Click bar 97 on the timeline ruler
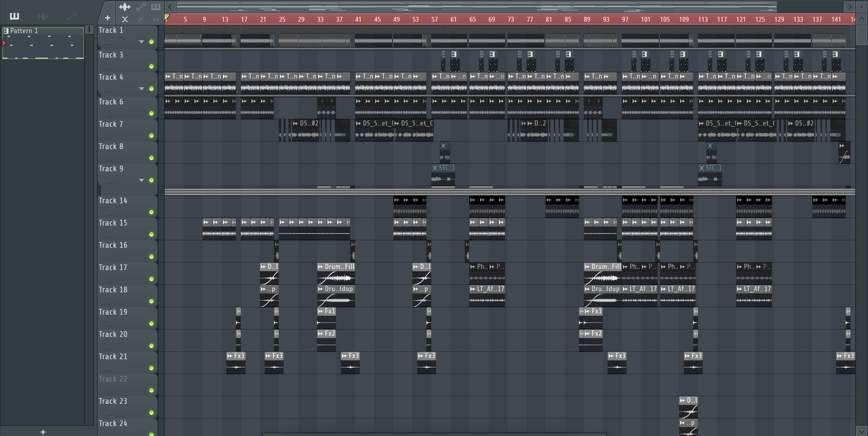Viewport: 868px width, 436px height. point(625,20)
